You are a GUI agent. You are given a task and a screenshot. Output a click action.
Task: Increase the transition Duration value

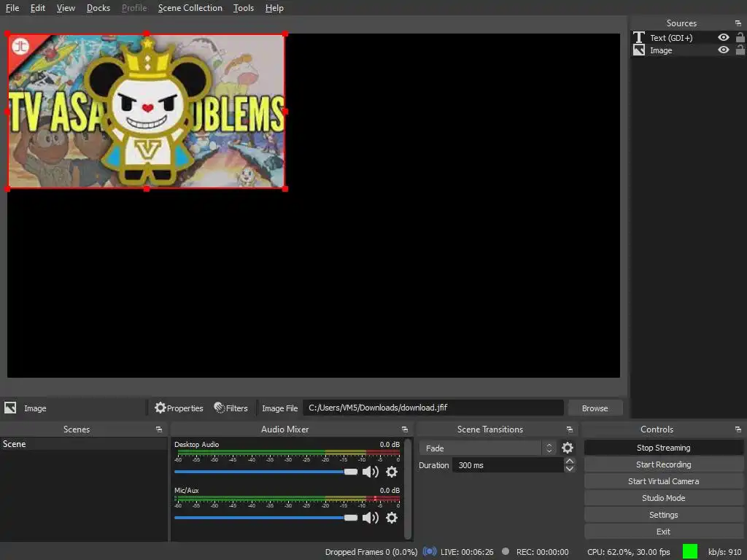[569, 461]
